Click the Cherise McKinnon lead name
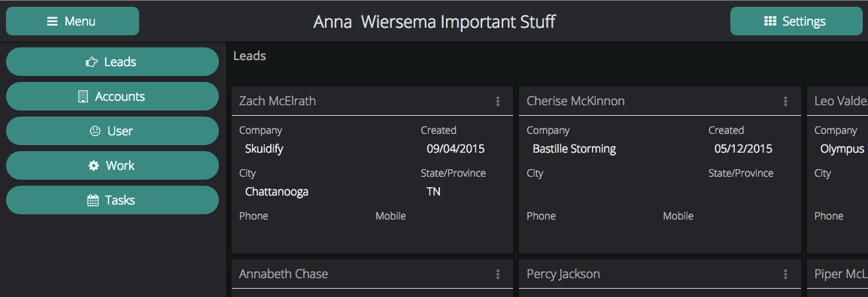Screen dimensions: 868x297 pyautogui.click(x=575, y=102)
